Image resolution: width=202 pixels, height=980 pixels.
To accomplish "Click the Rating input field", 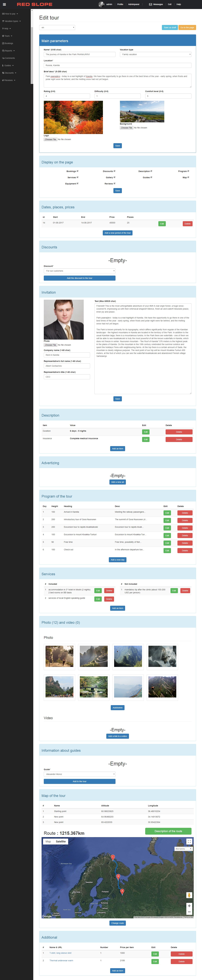I will click(x=67, y=96).
